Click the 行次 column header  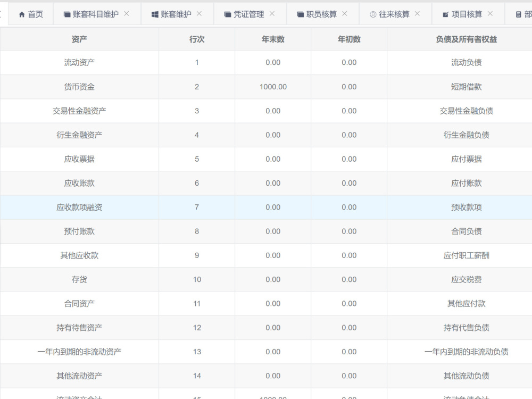tap(197, 39)
